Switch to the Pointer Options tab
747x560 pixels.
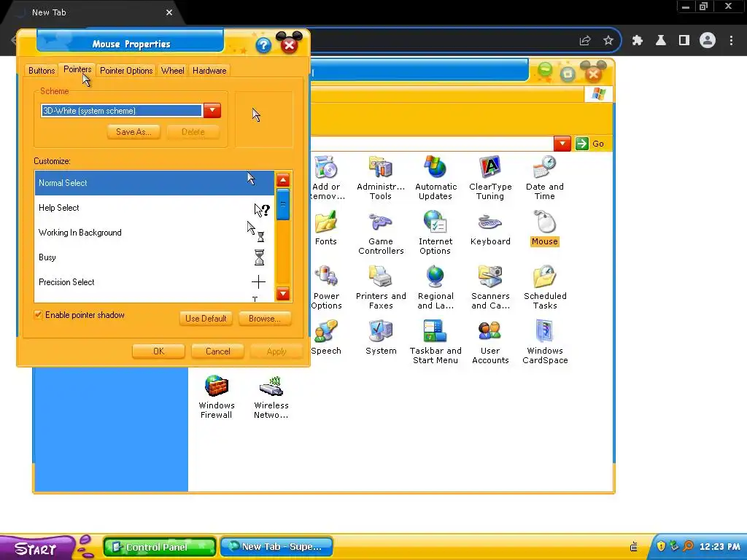coord(126,71)
